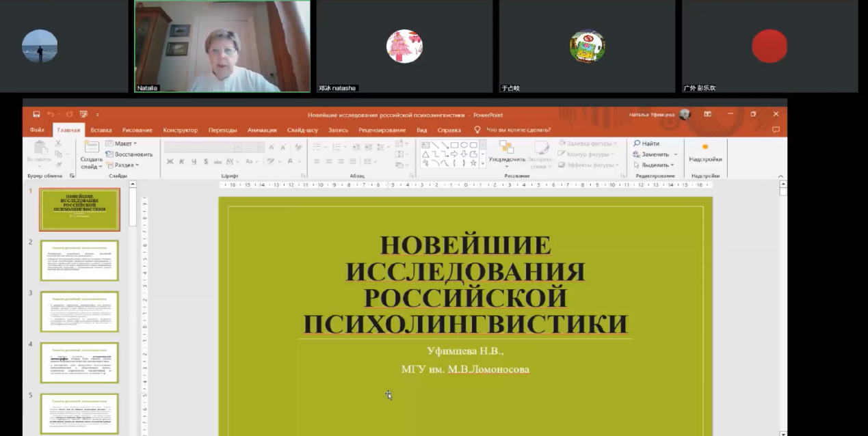This screenshot has height=436, width=868.
Task: Select the oval shape in the shapes gallery
Action: [x=464, y=145]
